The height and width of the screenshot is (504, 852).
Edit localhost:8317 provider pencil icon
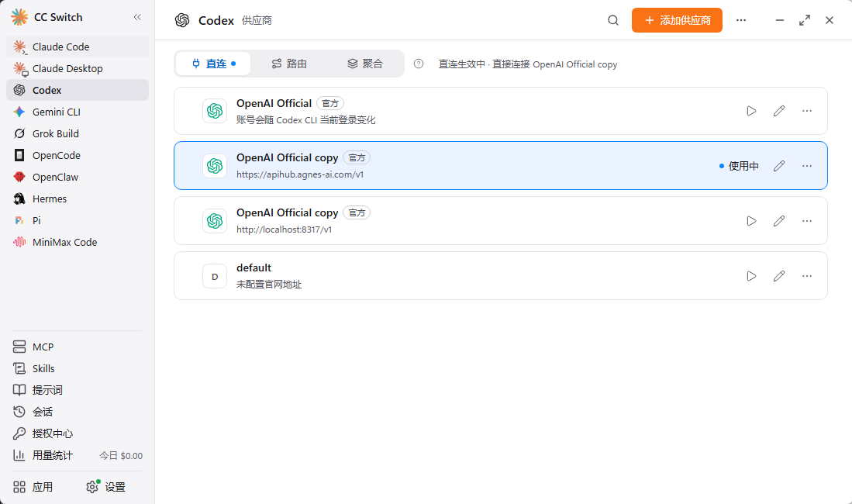(779, 221)
